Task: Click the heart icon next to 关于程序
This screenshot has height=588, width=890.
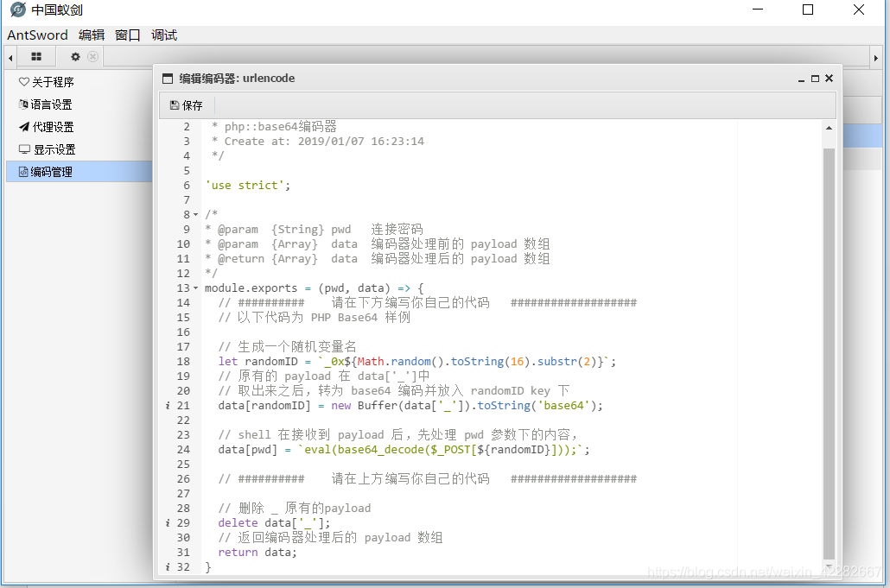Action: [24, 82]
